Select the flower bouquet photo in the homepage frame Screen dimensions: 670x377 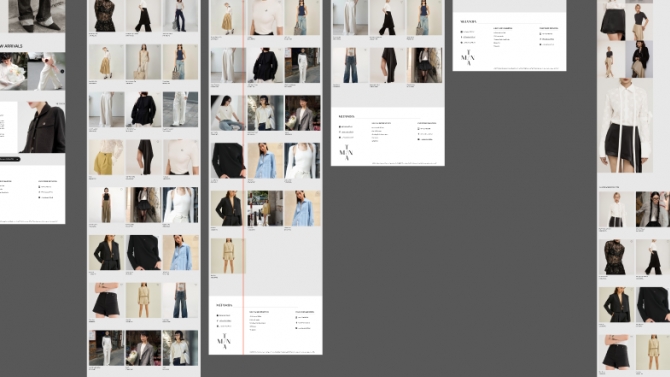coord(14,71)
